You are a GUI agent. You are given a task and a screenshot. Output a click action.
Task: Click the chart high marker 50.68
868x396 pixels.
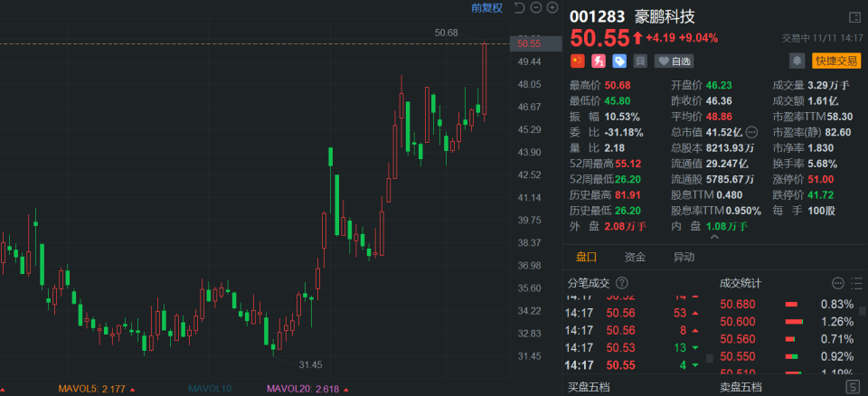coord(446,33)
